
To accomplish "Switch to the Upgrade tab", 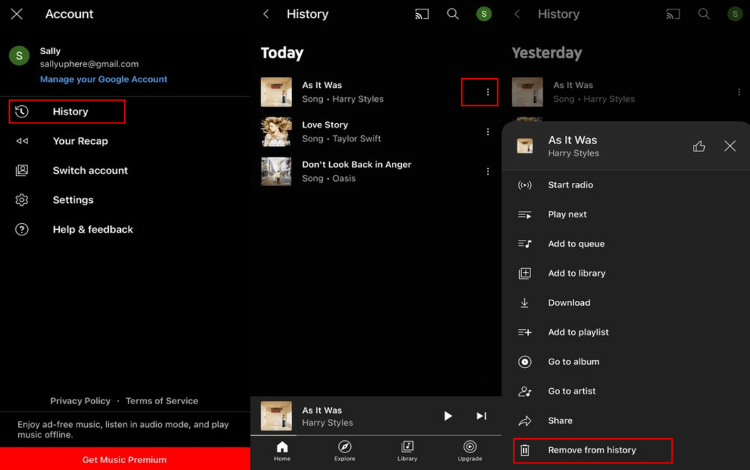I will pyautogui.click(x=470, y=451).
